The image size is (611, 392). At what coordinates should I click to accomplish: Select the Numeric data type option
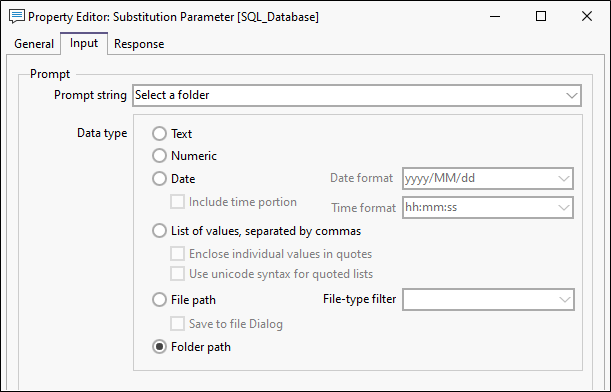pyautogui.click(x=159, y=156)
